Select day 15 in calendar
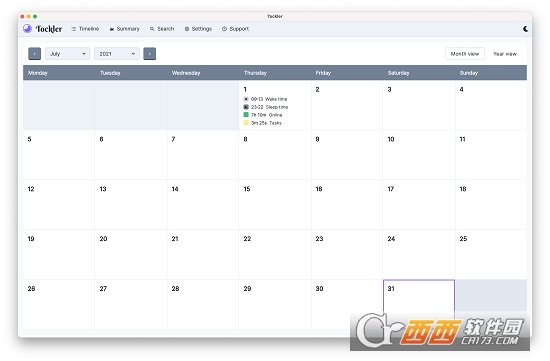The image size is (550, 361). (x=275, y=205)
